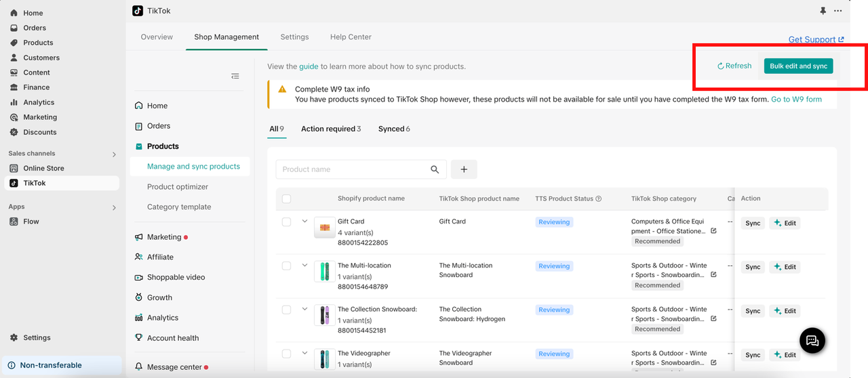
Task: Select the Gift Card row checkbox
Action: click(x=286, y=222)
